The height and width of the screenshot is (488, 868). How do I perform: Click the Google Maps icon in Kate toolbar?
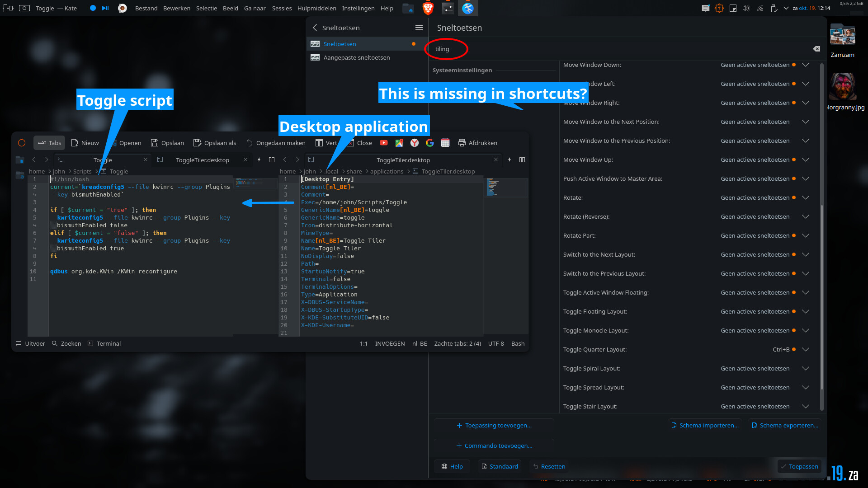399,143
